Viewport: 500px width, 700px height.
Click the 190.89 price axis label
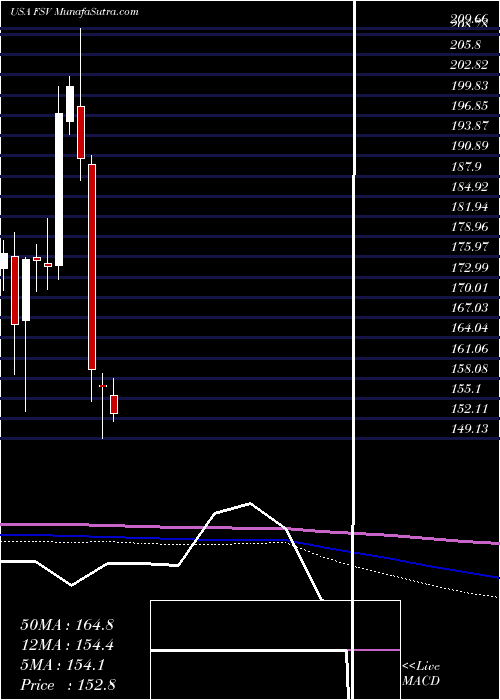click(469, 146)
